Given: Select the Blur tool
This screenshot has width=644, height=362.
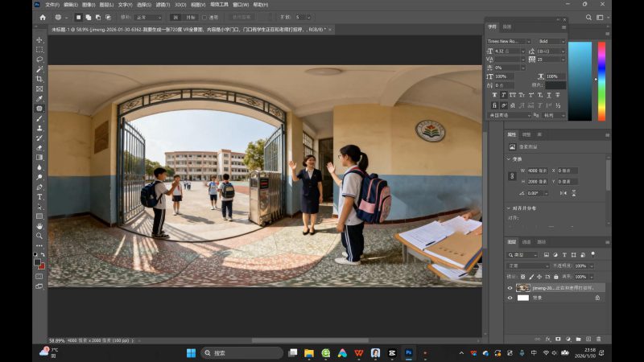Looking at the screenshot, I should (x=39, y=167).
